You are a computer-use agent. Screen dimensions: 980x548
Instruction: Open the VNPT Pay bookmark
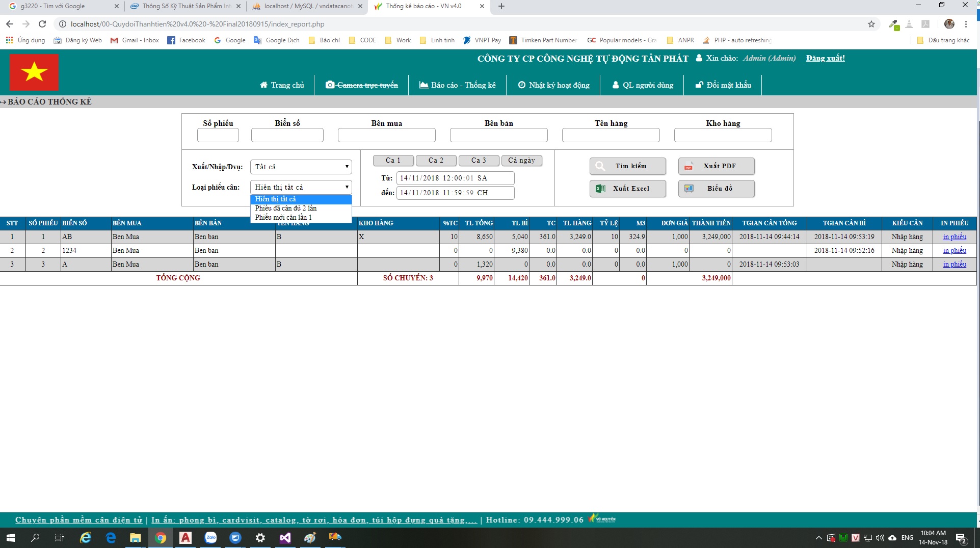482,40
